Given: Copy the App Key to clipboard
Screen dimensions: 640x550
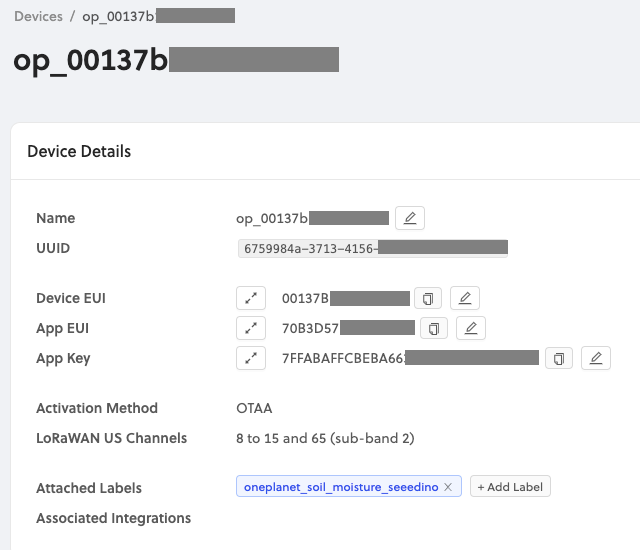Looking at the screenshot, I should point(559,358).
